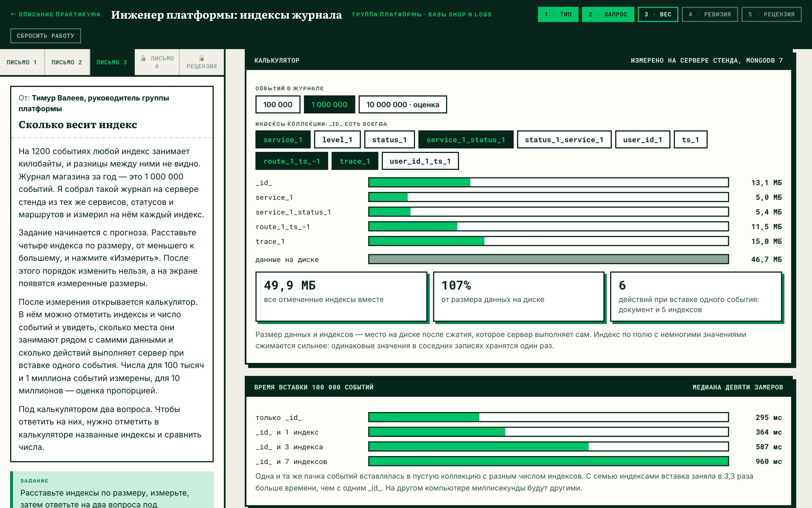
Task: Click the lock icon on Рецензия tab
Action: (201, 58)
